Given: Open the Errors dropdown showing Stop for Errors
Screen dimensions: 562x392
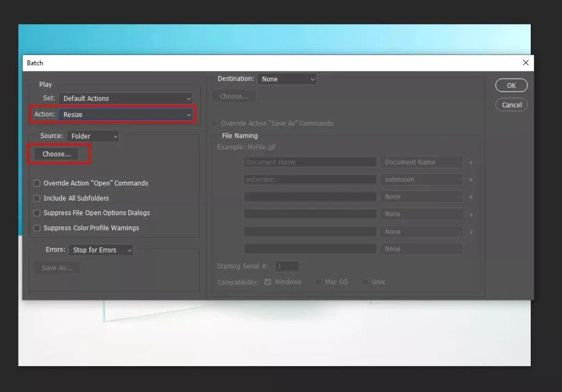Looking at the screenshot, I should (x=100, y=250).
